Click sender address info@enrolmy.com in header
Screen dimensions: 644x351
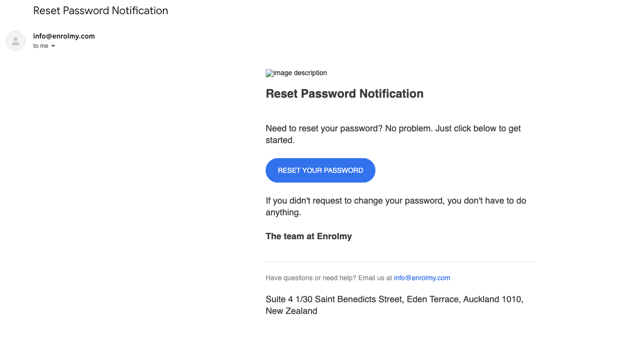pos(64,36)
